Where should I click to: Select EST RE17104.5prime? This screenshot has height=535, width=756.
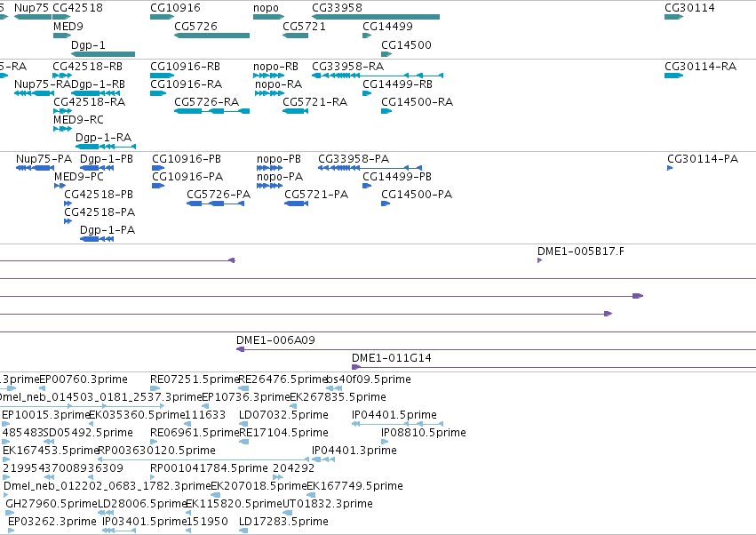(283, 433)
